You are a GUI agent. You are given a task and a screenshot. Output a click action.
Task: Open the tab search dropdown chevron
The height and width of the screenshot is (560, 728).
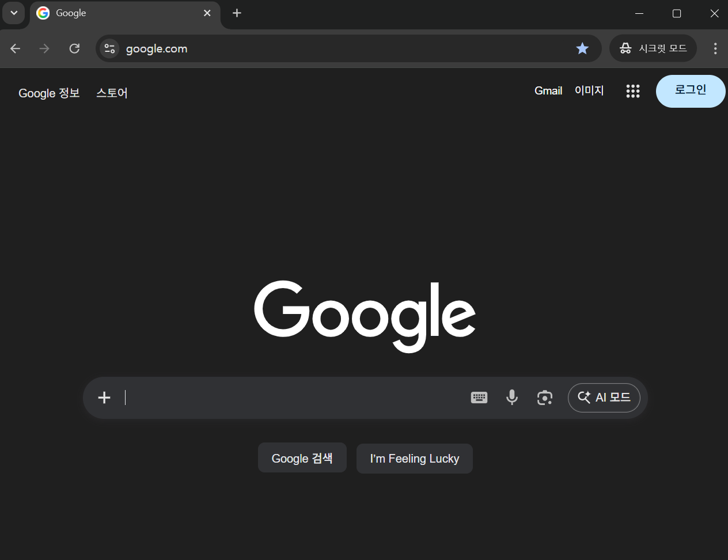tap(14, 13)
